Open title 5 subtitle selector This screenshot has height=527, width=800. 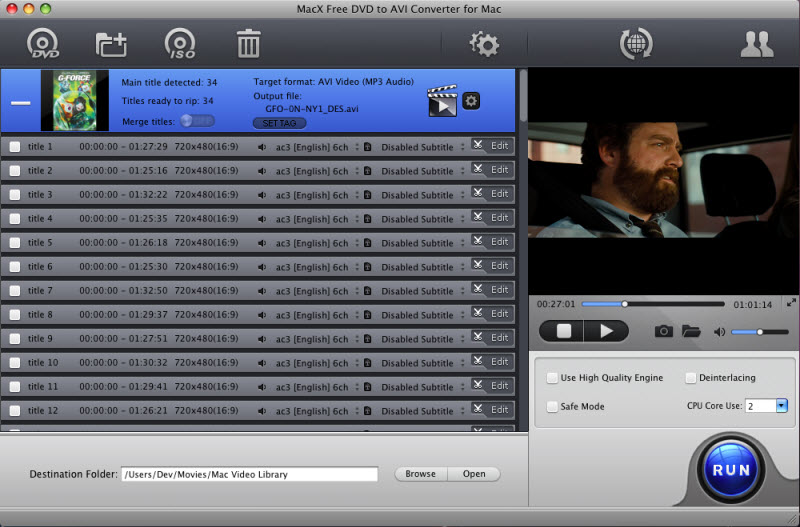(423, 243)
